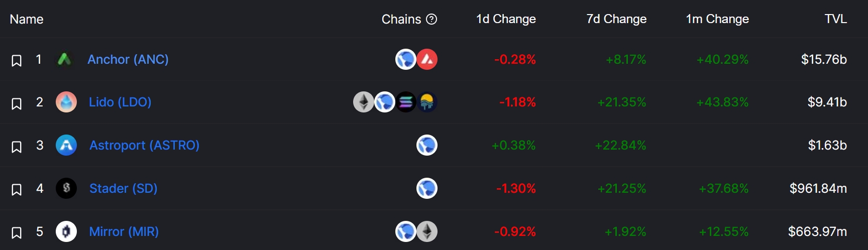The width and height of the screenshot is (868, 250).
Task: Click the Avalanche chain icon on Anchor row
Action: [x=427, y=59]
